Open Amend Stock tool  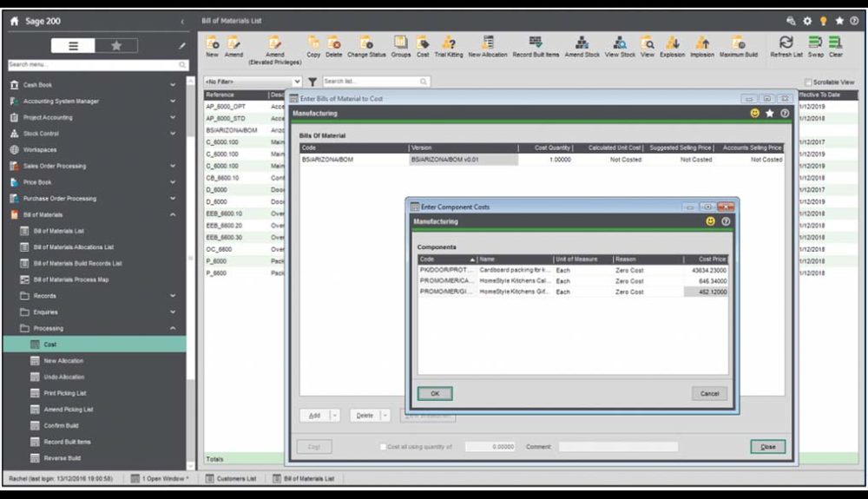click(582, 47)
